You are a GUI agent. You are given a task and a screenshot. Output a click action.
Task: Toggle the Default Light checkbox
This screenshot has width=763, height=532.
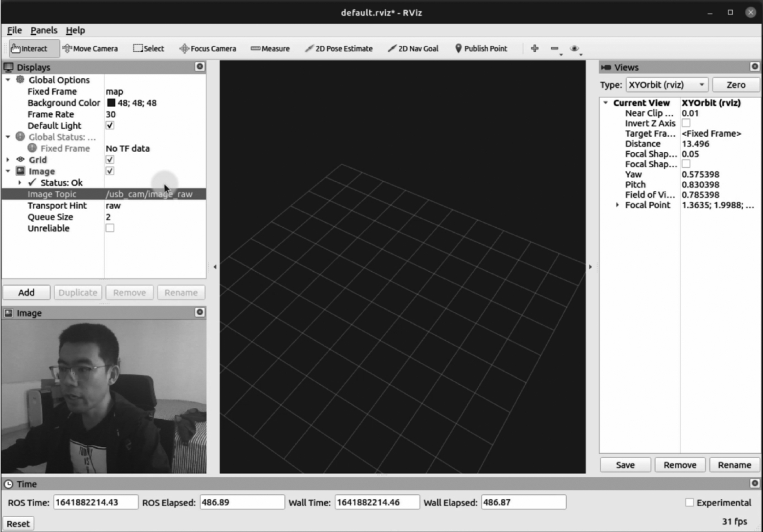coord(110,126)
